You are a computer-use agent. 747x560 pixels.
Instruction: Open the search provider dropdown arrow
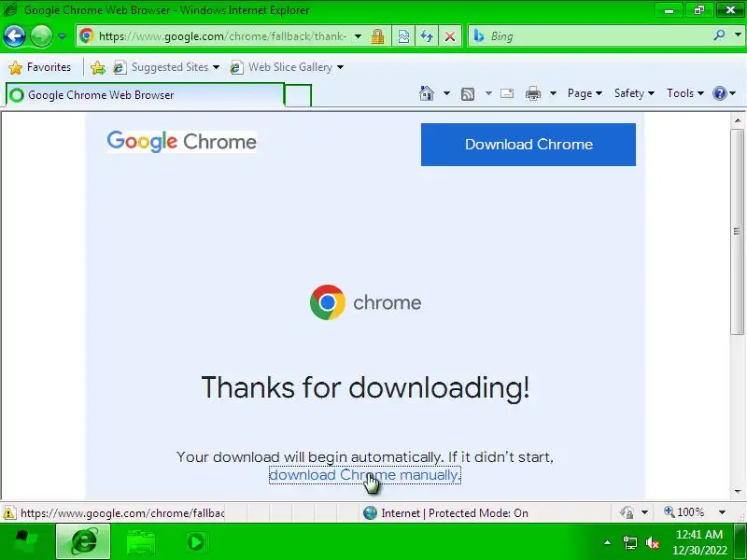(x=738, y=35)
